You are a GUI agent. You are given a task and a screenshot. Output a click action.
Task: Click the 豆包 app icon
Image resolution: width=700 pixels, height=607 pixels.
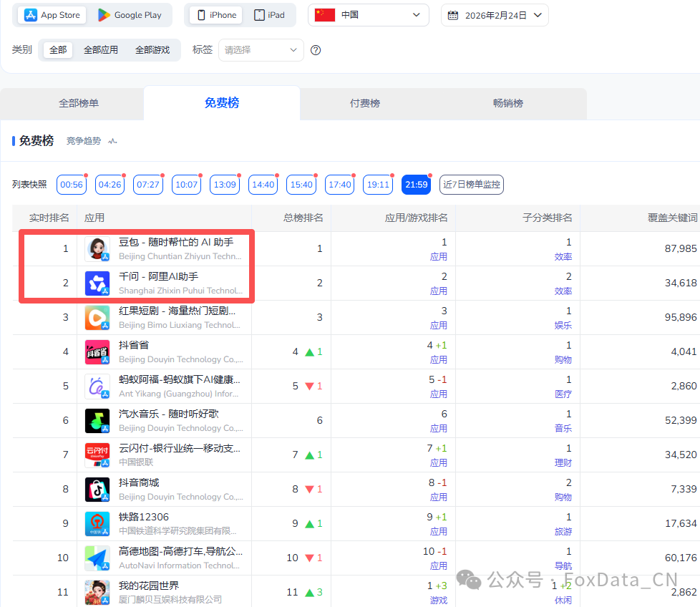[97, 248]
